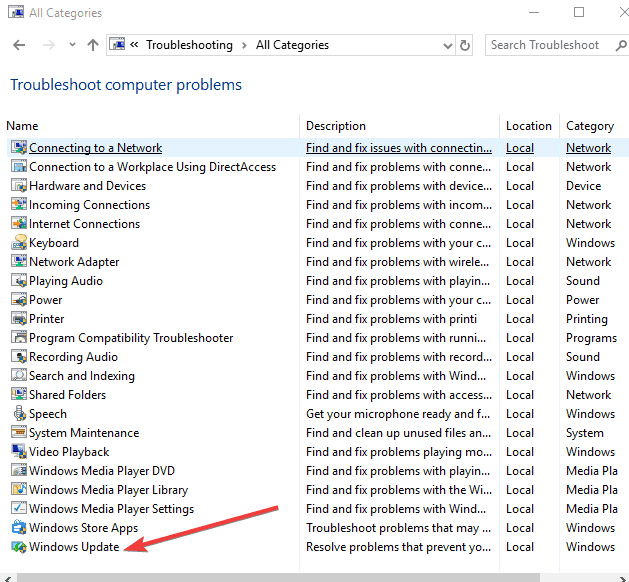This screenshot has height=582, width=629.
Task: Click 'Troubleshoot problems that may ...' description
Action: [x=398, y=528]
